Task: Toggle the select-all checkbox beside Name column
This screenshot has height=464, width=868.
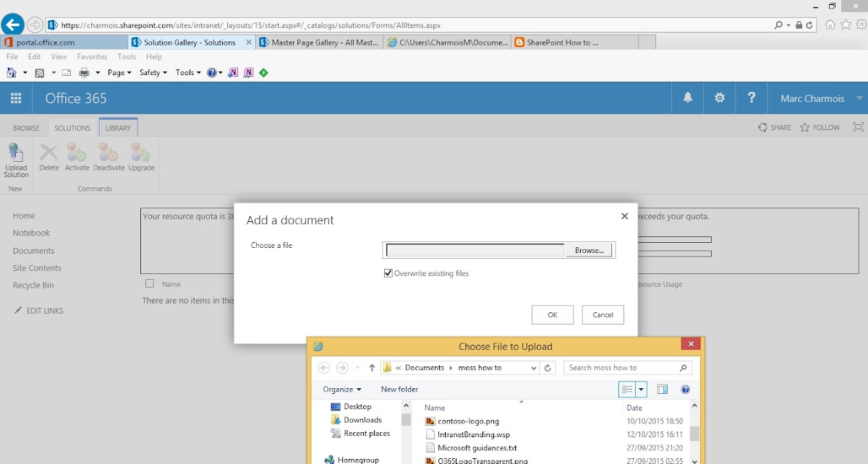Action: click(x=150, y=283)
